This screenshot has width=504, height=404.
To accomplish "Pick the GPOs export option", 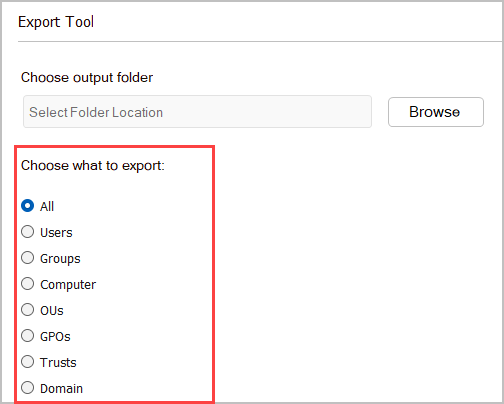I will [x=28, y=336].
